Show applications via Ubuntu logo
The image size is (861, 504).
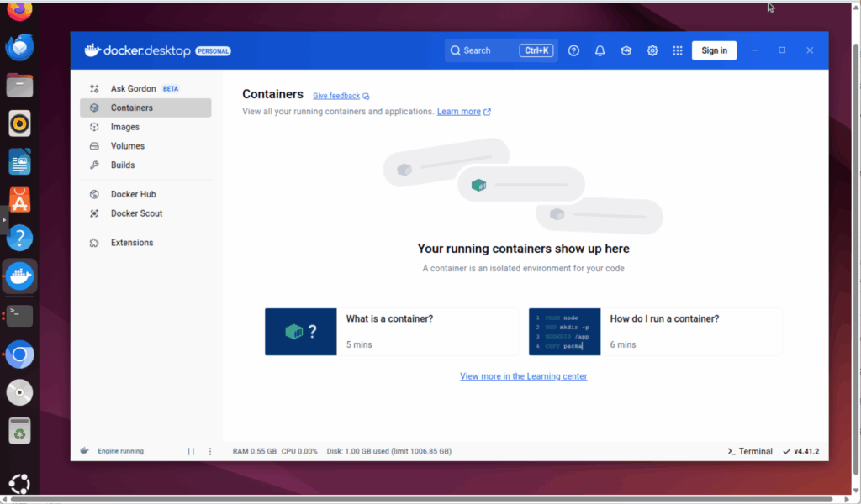pyautogui.click(x=20, y=484)
